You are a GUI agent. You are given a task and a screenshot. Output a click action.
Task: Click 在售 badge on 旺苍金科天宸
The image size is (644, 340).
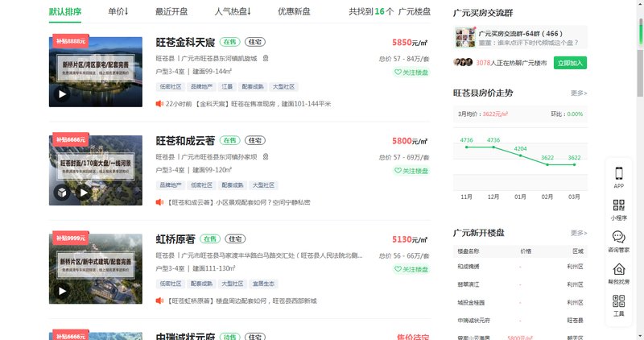coord(229,42)
